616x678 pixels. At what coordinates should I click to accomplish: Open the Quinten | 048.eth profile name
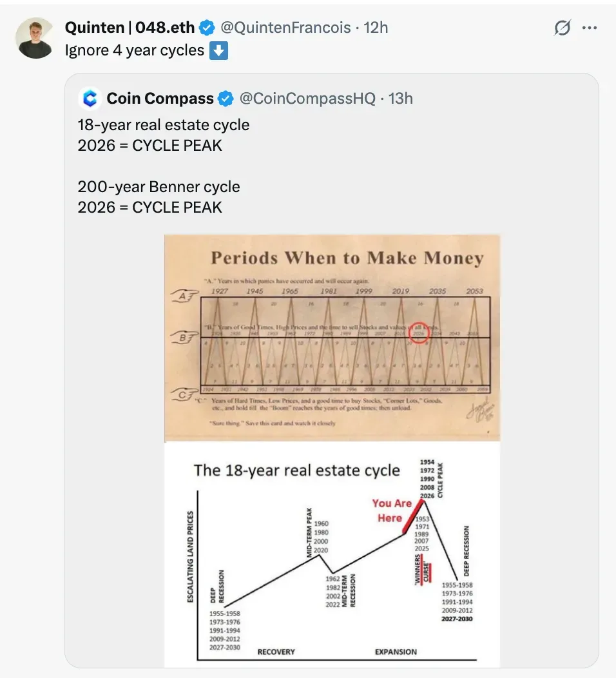click(131, 28)
